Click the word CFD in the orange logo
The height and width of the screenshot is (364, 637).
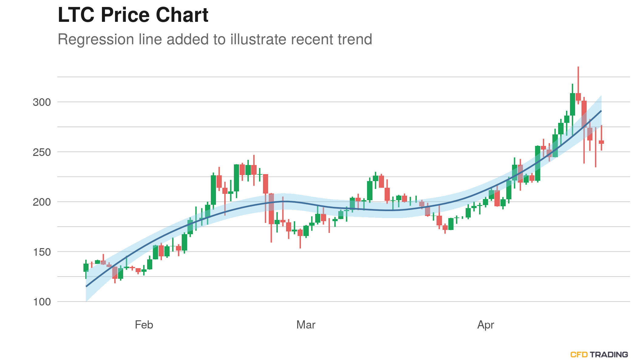click(579, 354)
